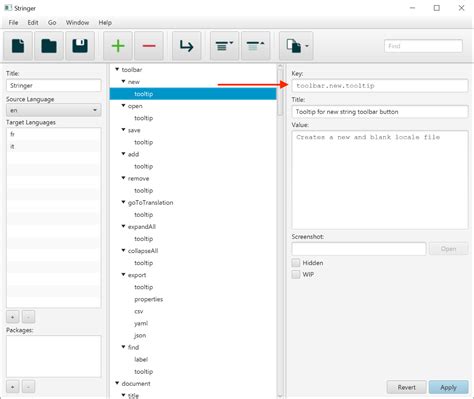Click the Save floppy disk icon
The width and height of the screenshot is (474, 399).
80,46
